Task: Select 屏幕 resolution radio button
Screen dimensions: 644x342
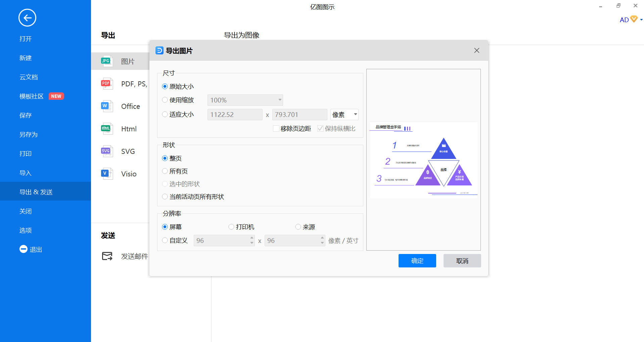Action: pos(165,227)
